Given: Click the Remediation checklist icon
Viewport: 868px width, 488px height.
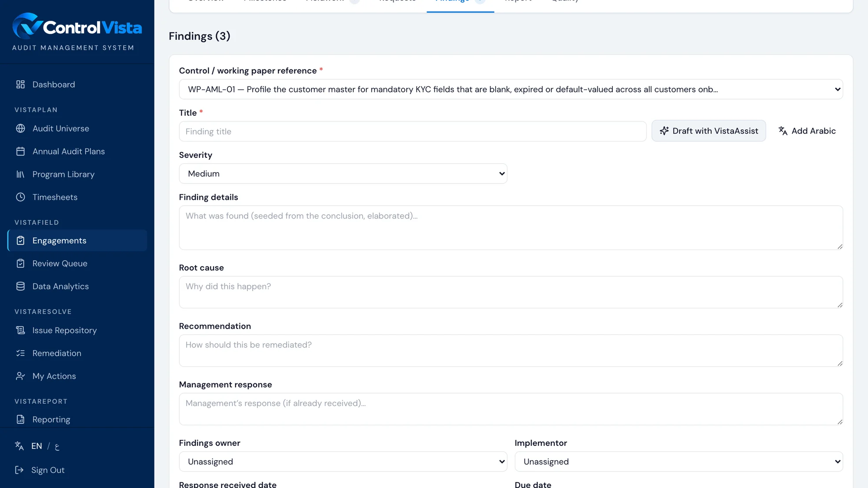Looking at the screenshot, I should coord(20,353).
